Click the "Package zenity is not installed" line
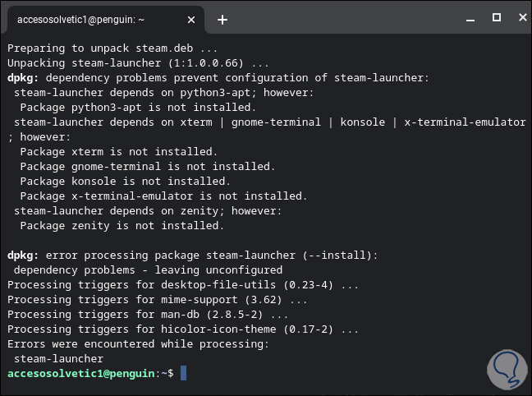 pyautogui.click(x=122, y=225)
